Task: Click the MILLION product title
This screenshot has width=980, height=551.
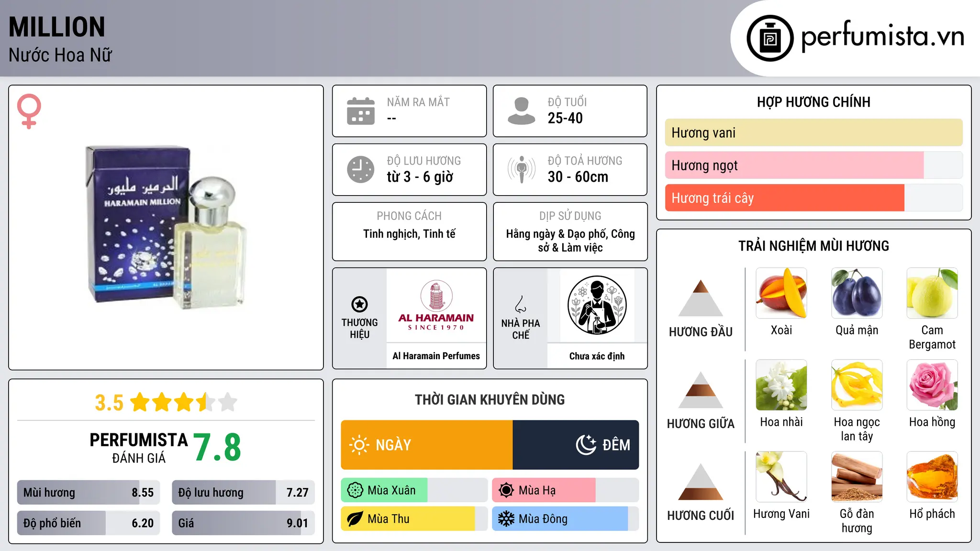Action: [x=57, y=27]
